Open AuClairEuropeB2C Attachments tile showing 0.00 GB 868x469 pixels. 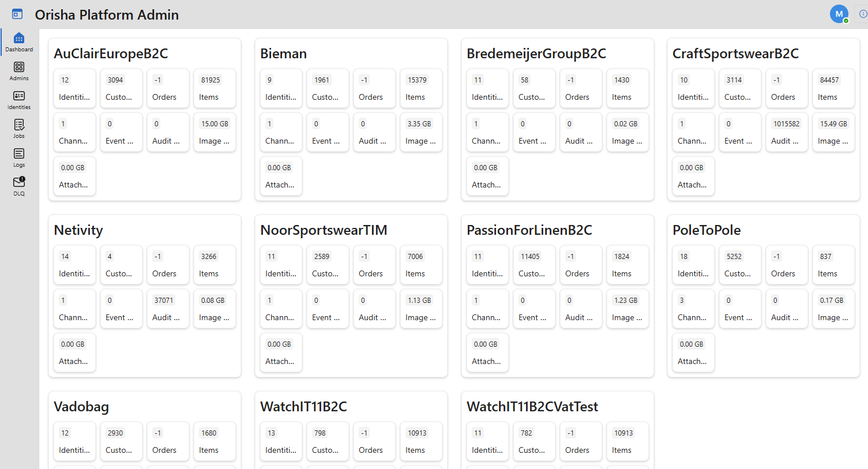click(x=74, y=176)
